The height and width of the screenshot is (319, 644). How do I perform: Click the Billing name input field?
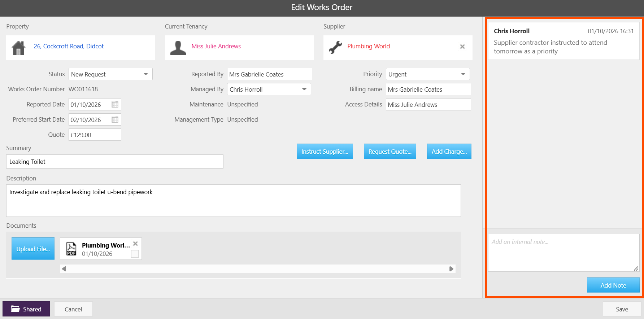428,89
